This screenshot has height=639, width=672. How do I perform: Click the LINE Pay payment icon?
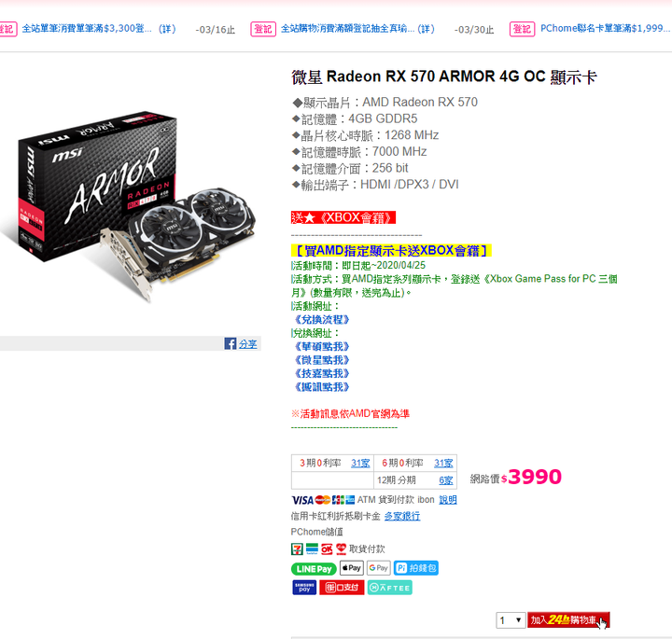[x=314, y=569]
